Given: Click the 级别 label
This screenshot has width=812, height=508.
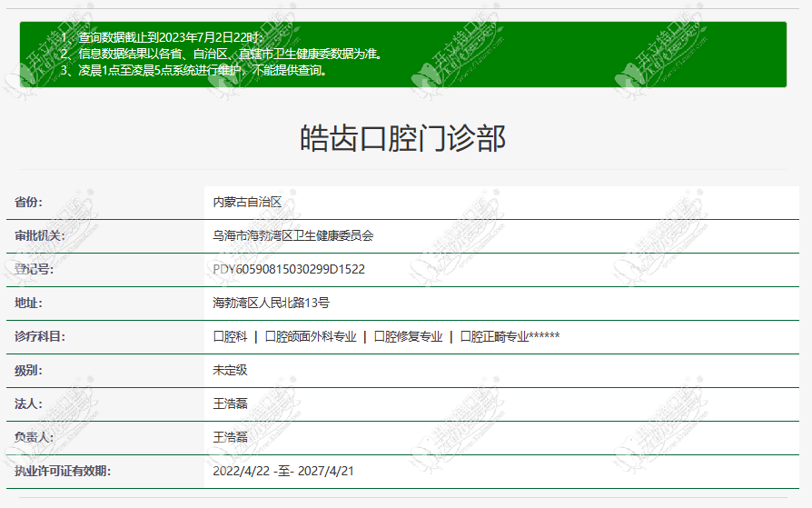Looking at the screenshot, I should pos(28,371).
